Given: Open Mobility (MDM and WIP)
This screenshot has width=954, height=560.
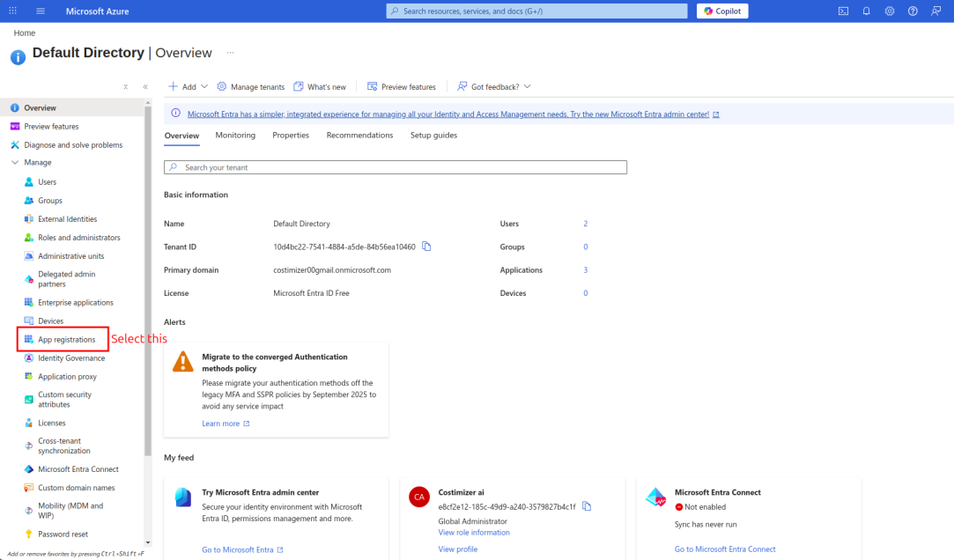Looking at the screenshot, I should coord(70,511).
